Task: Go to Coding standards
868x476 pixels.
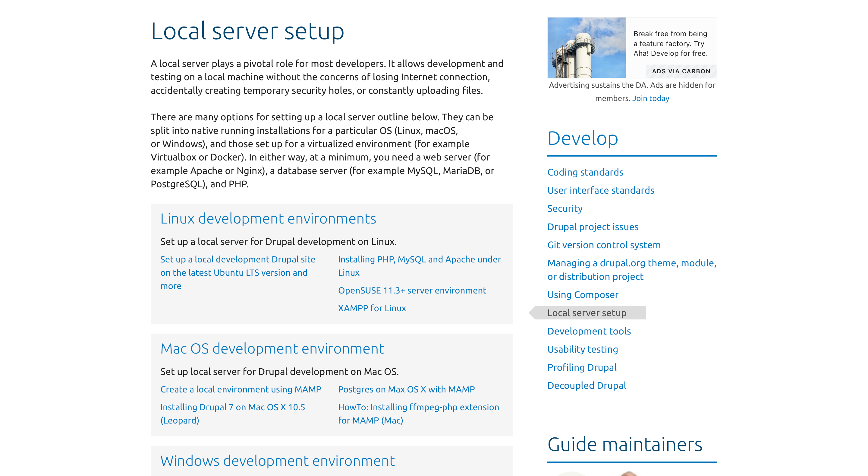Action: tap(585, 172)
